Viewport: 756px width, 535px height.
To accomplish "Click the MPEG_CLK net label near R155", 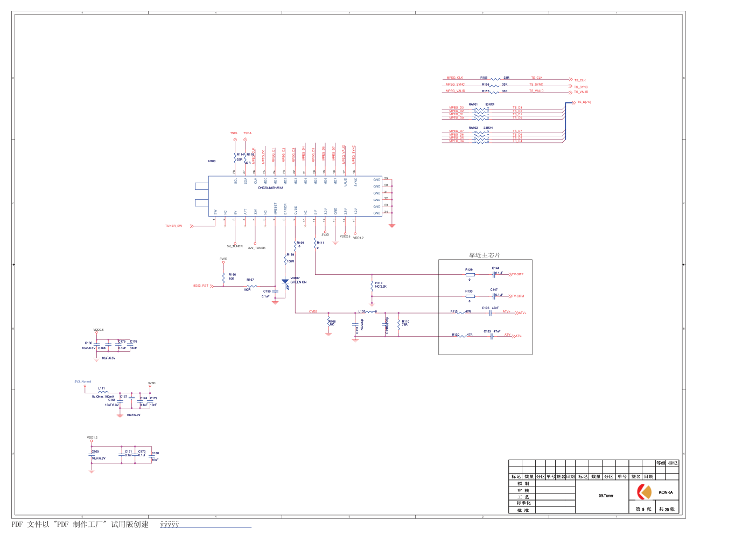I will click(454, 78).
